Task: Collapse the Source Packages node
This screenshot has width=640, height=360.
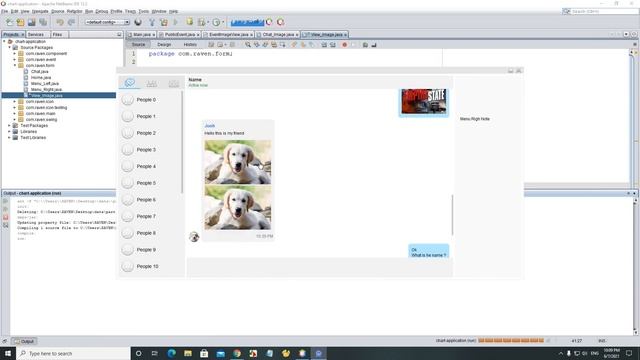Action: 10,47
